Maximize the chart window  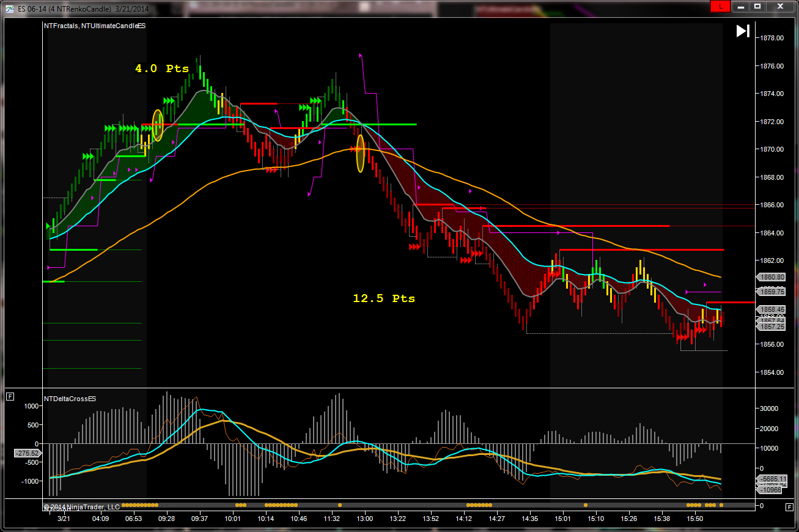[x=757, y=6]
